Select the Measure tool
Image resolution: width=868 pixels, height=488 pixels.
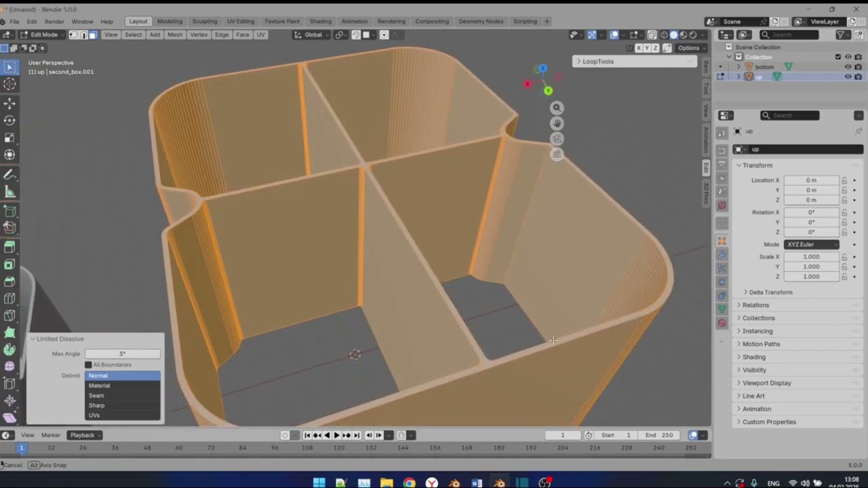coord(9,192)
